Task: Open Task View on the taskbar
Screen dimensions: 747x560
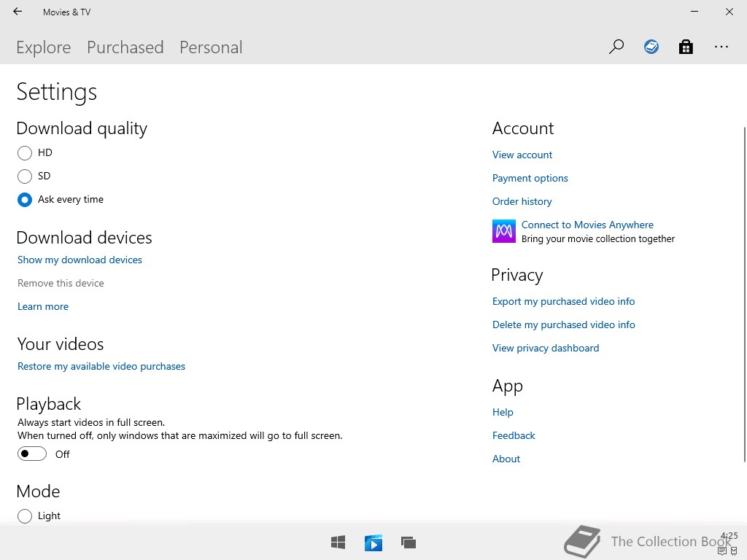Action: pos(409,542)
